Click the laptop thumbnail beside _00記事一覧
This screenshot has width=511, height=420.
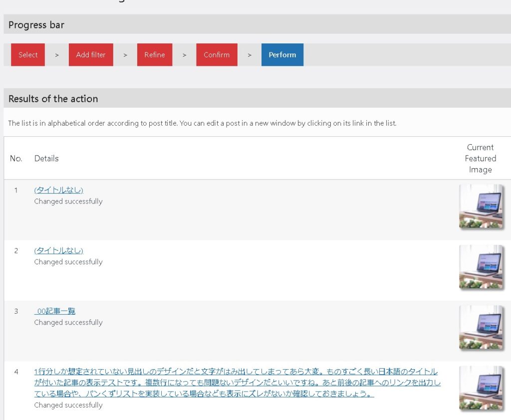[x=481, y=328]
